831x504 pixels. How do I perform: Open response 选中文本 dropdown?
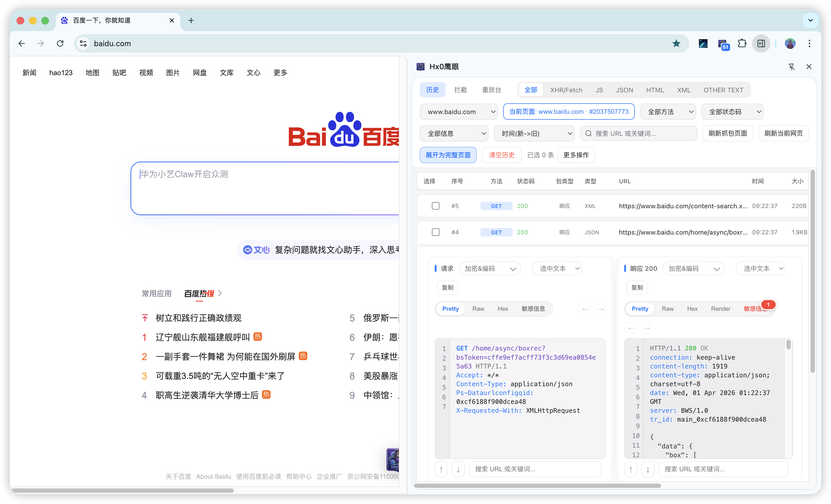click(760, 269)
